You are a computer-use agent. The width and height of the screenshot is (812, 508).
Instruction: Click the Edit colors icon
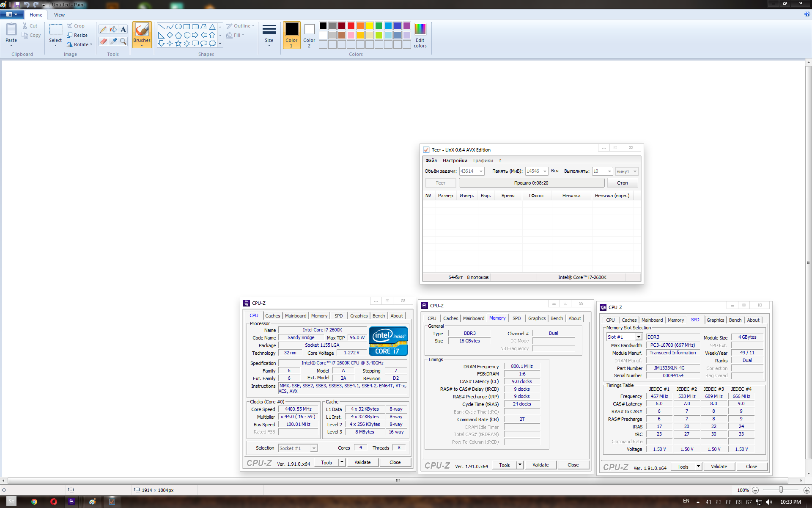click(420, 35)
